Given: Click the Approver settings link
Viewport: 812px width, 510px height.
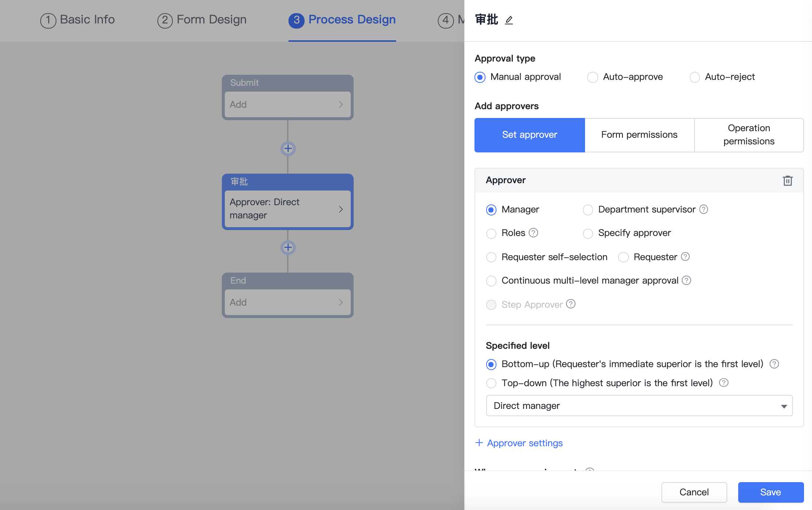Looking at the screenshot, I should (x=519, y=443).
